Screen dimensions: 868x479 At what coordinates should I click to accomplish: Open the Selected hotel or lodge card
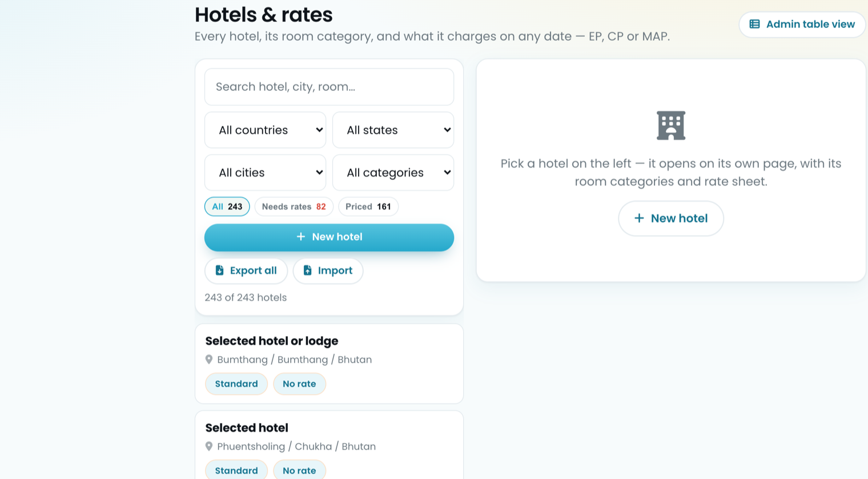pos(329,364)
